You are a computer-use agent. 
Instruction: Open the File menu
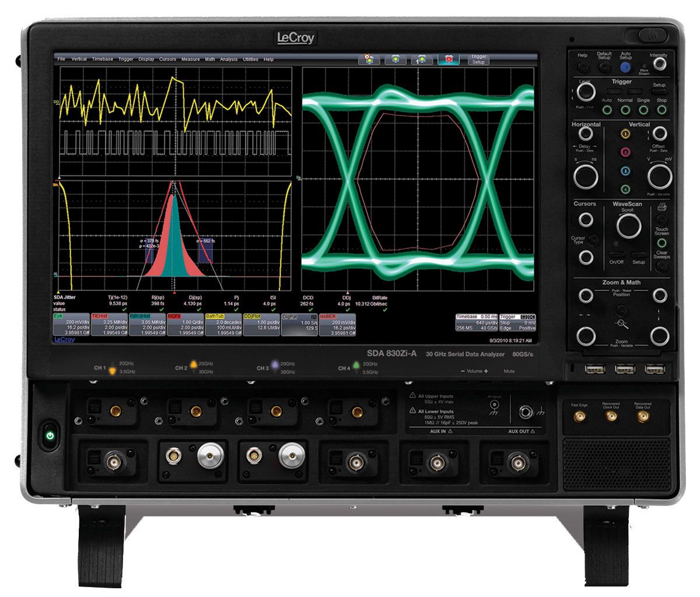click(61, 59)
